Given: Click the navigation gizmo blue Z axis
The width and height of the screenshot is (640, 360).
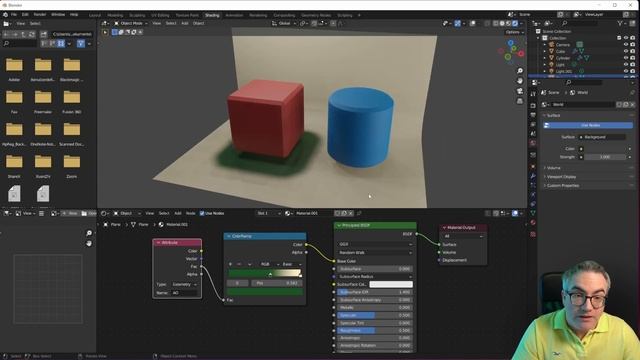Looking at the screenshot, I should (x=511, y=42).
